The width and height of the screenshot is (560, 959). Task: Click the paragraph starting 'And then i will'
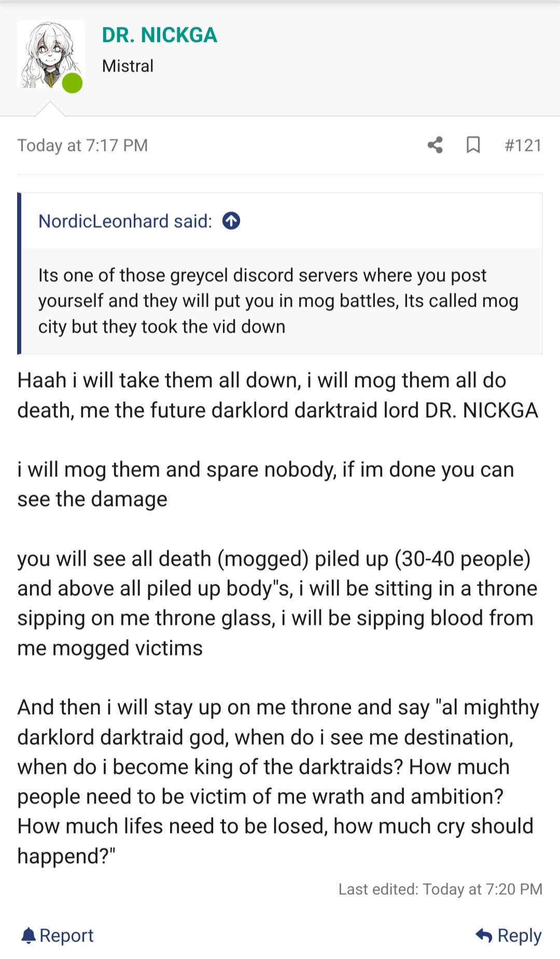(x=278, y=782)
